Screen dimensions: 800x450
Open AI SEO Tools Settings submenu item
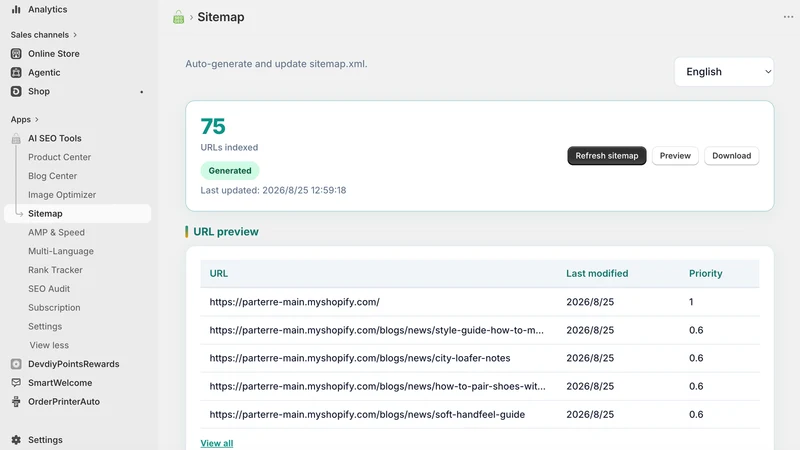coord(45,327)
